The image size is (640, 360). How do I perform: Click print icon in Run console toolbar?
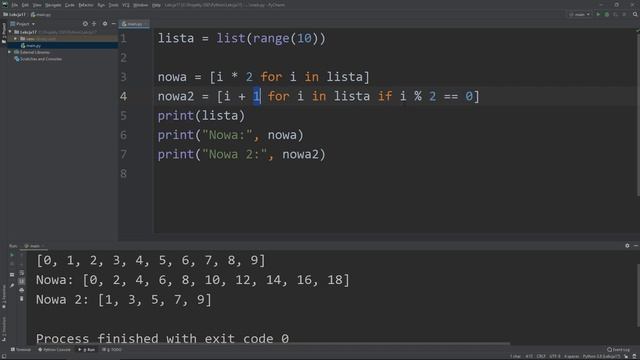pyautogui.click(x=22, y=290)
